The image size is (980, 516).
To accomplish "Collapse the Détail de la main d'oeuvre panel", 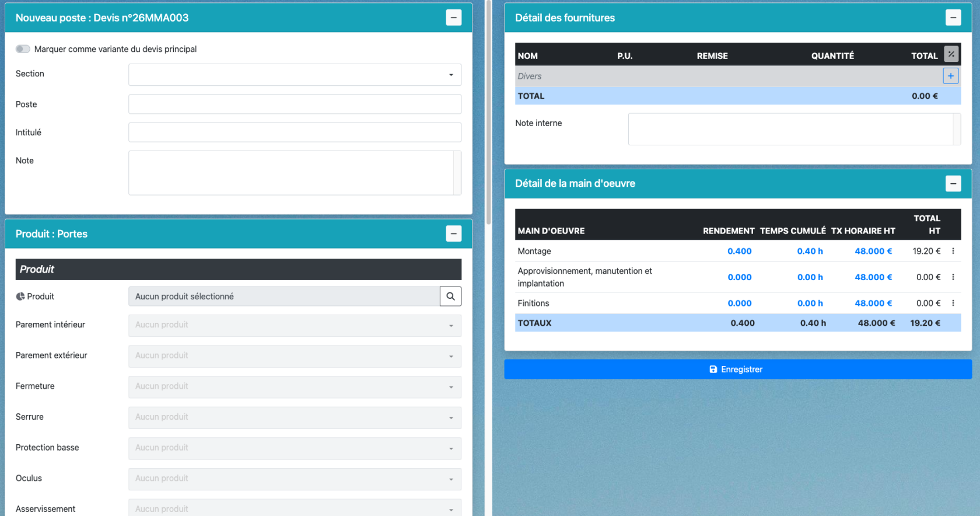I will 953,183.
